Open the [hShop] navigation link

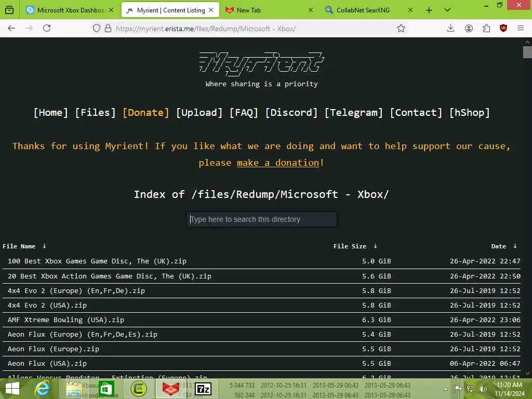[x=470, y=113]
